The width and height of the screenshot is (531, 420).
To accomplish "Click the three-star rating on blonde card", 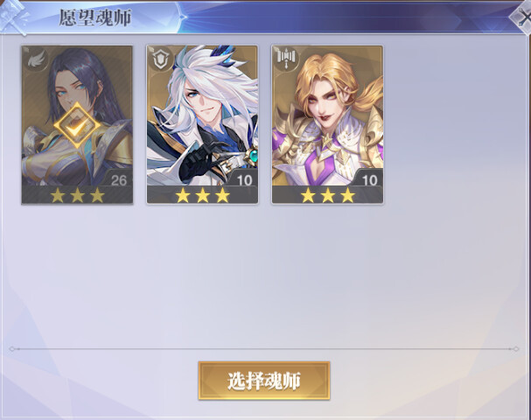I will (328, 195).
